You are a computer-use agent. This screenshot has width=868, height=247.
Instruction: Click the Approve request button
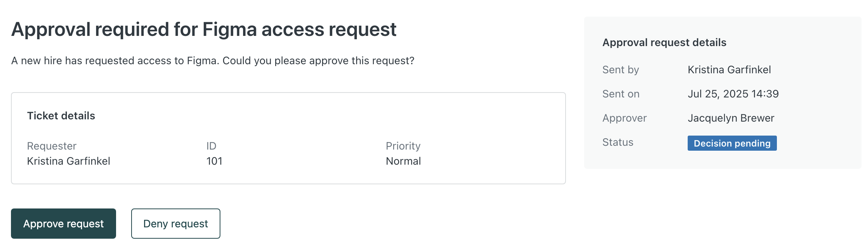click(x=64, y=224)
